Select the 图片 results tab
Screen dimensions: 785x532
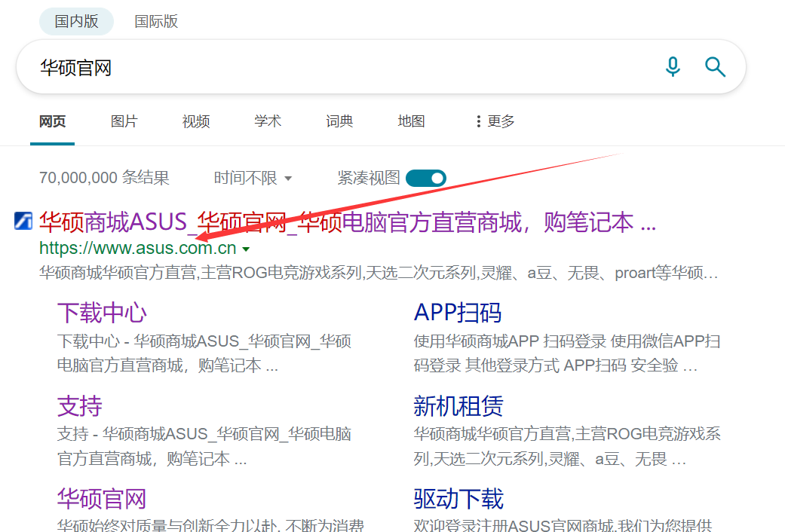[x=124, y=121]
